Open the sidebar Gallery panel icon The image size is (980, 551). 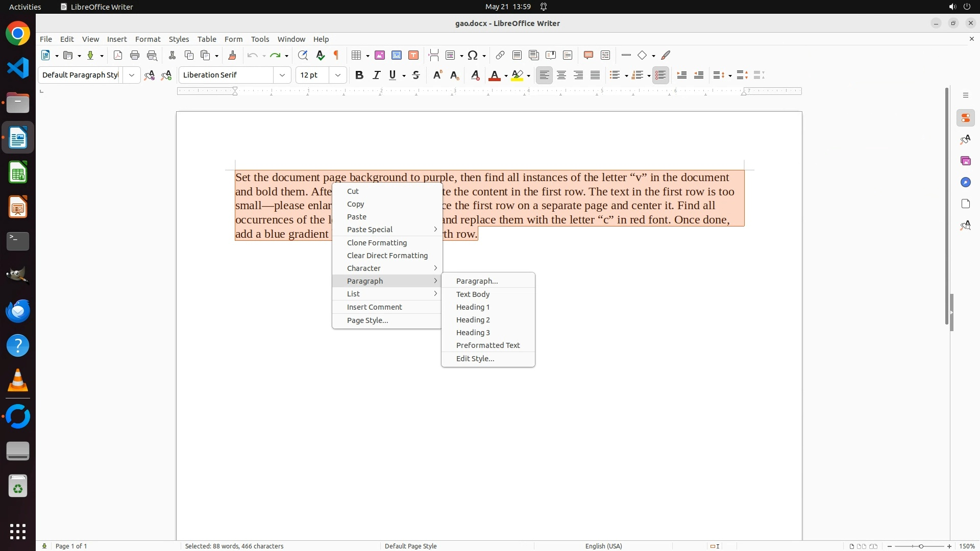965,161
